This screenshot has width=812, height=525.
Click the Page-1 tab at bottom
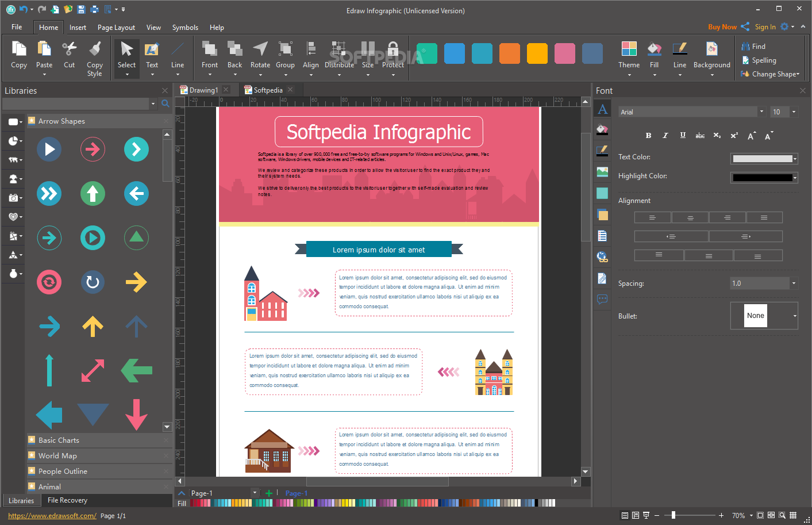(x=296, y=493)
